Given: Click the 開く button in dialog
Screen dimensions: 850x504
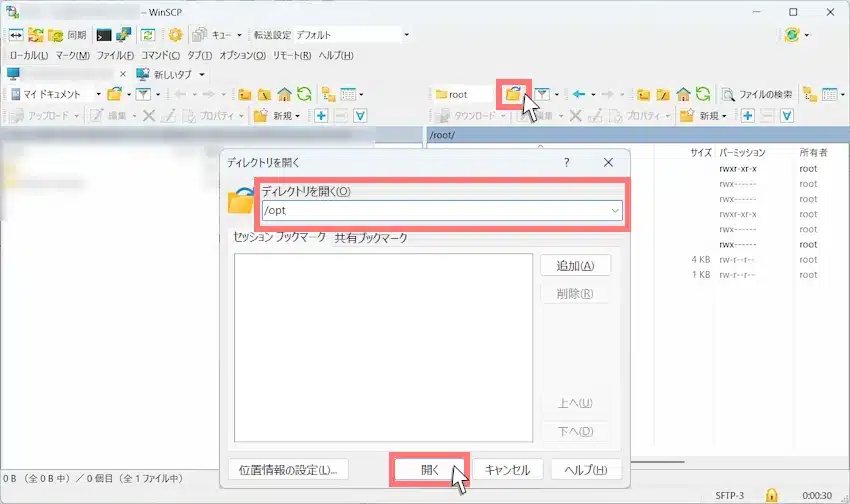Looking at the screenshot, I should [429, 469].
